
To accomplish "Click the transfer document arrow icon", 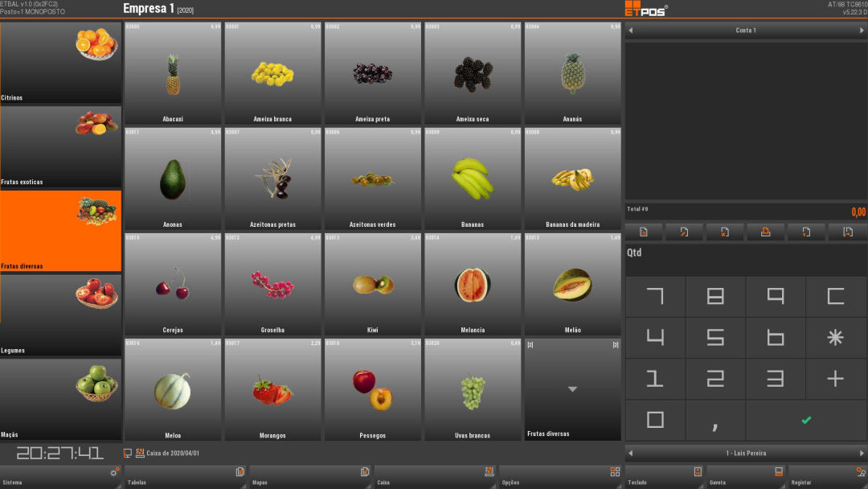I will (x=848, y=232).
